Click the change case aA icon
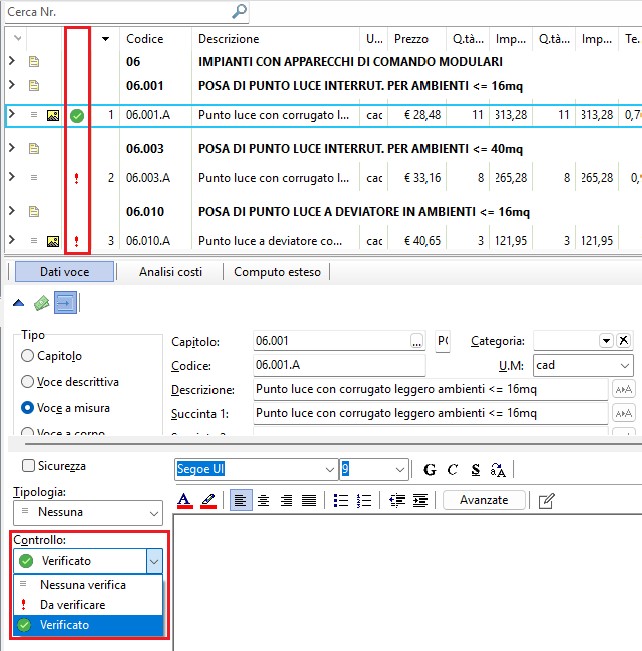642x651 pixels. [498, 470]
